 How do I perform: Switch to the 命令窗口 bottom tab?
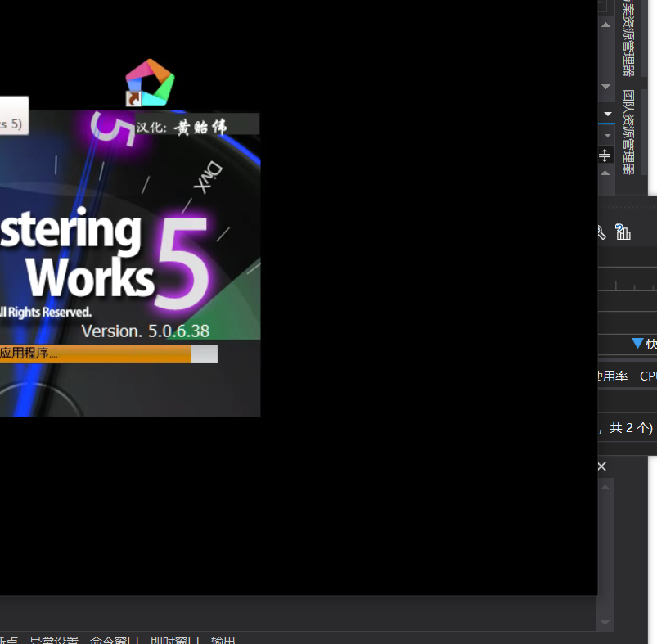(x=115, y=640)
